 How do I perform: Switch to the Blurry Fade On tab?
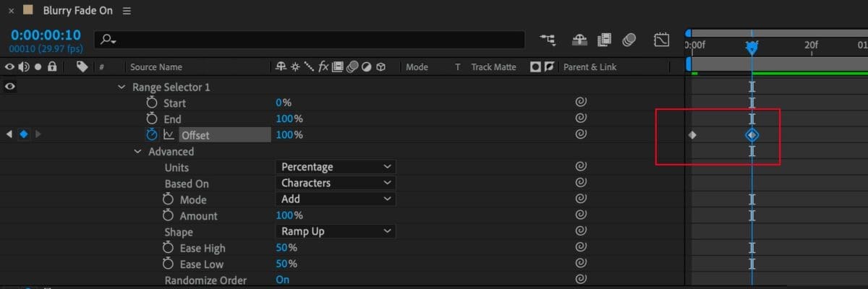pos(77,11)
